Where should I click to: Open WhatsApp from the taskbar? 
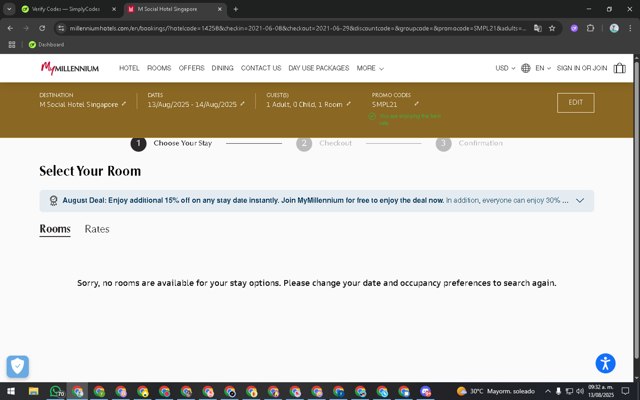click(56, 391)
